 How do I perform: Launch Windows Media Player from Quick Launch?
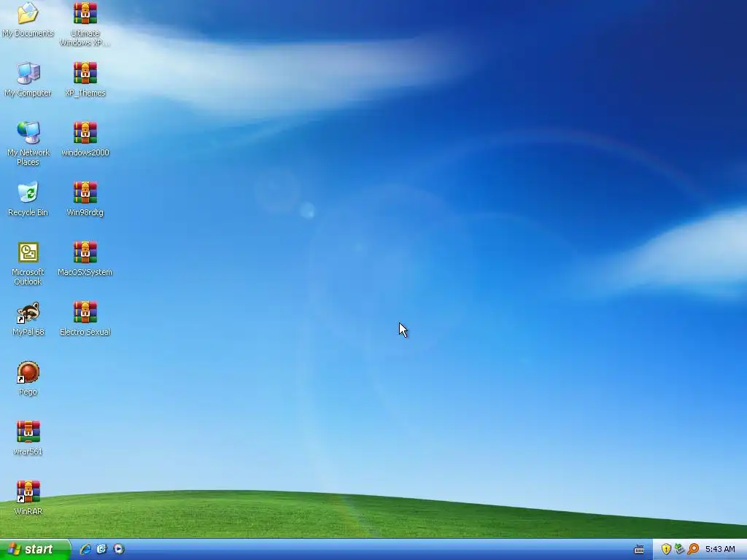(x=119, y=549)
